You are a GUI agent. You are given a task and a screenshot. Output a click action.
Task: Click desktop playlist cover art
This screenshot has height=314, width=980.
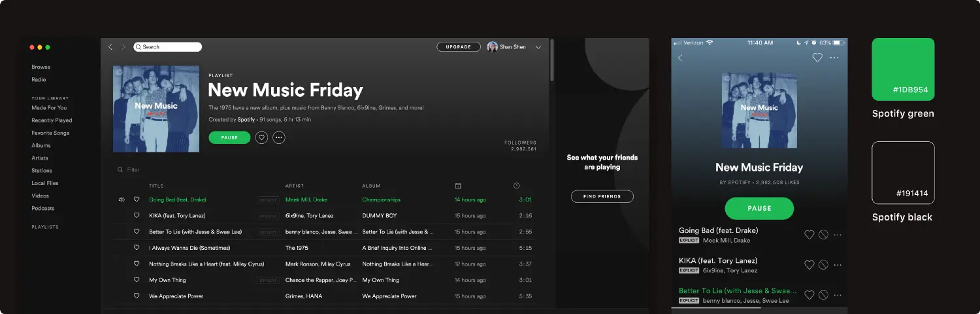(x=156, y=109)
